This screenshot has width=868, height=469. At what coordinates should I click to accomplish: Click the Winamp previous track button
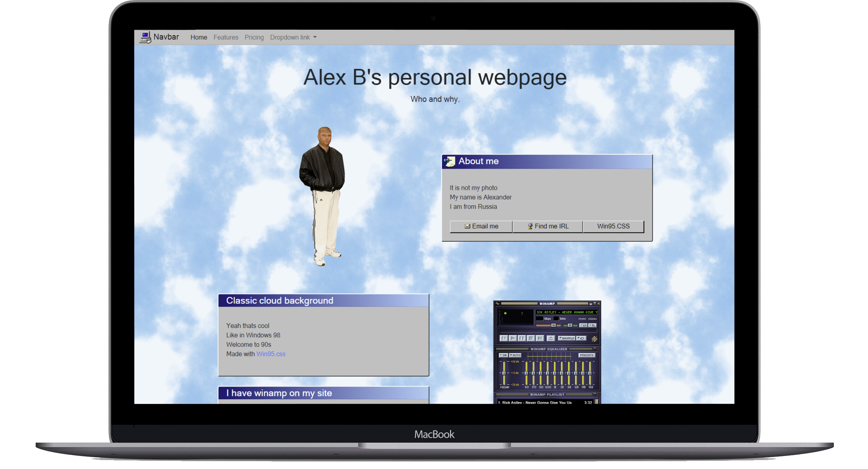point(504,338)
